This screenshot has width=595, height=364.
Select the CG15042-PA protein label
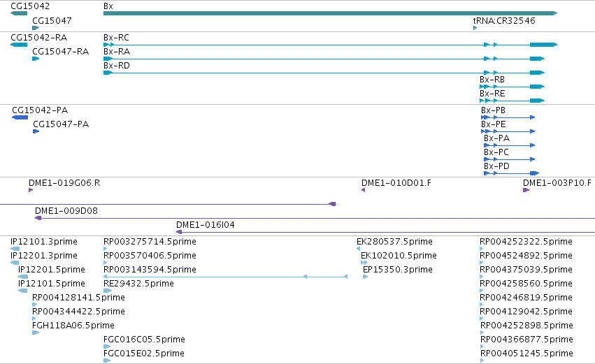[x=40, y=110]
